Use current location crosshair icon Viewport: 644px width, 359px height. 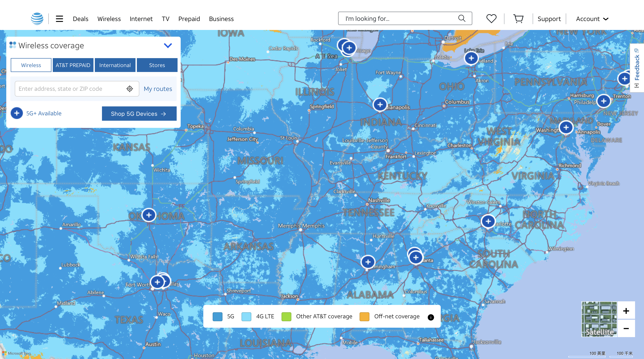129,89
